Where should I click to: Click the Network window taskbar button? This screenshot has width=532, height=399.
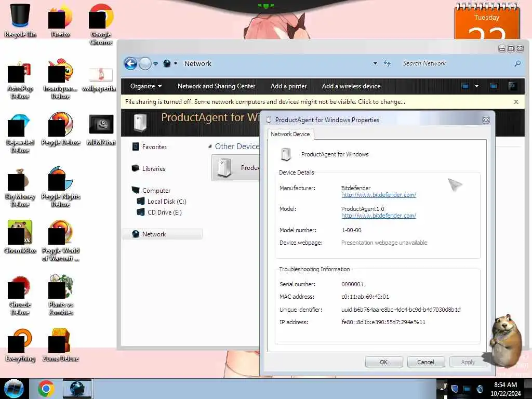[x=77, y=389]
